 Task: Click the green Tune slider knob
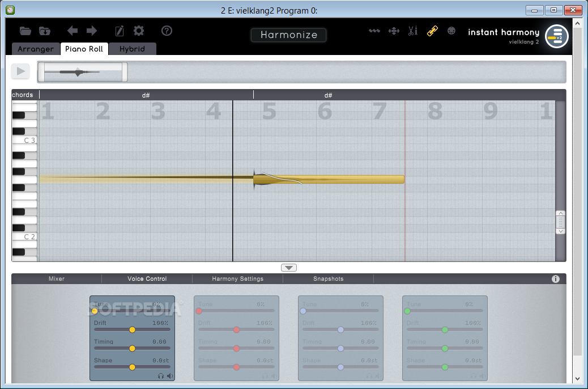tap(407, 311)
